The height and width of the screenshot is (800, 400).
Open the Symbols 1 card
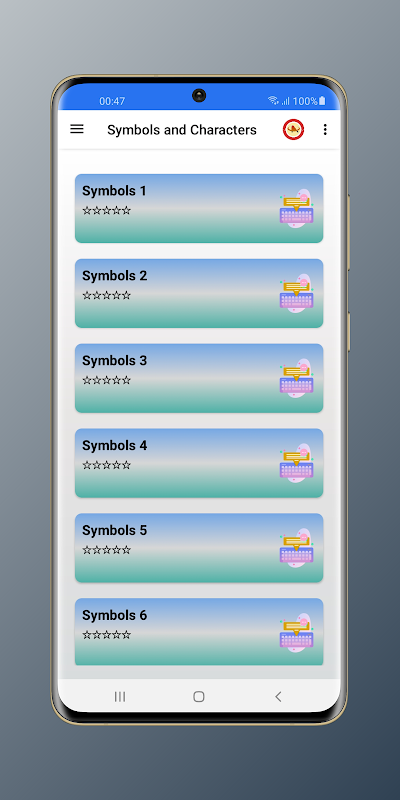(199, 208)
